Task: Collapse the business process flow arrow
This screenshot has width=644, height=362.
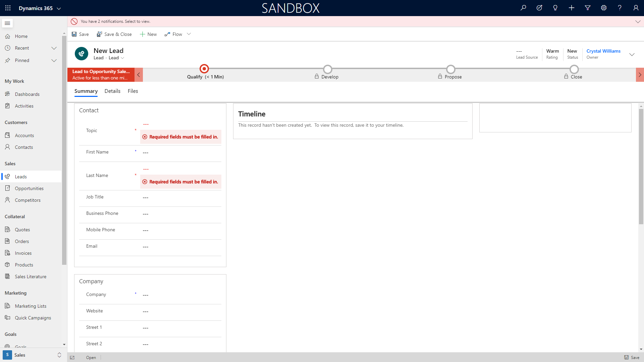Action: click(x=139, y=75)
